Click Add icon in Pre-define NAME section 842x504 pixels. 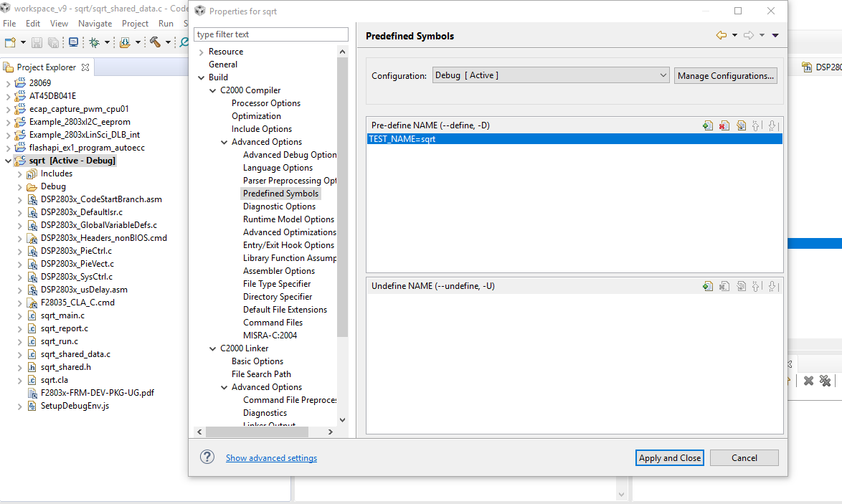pos(708,125)
